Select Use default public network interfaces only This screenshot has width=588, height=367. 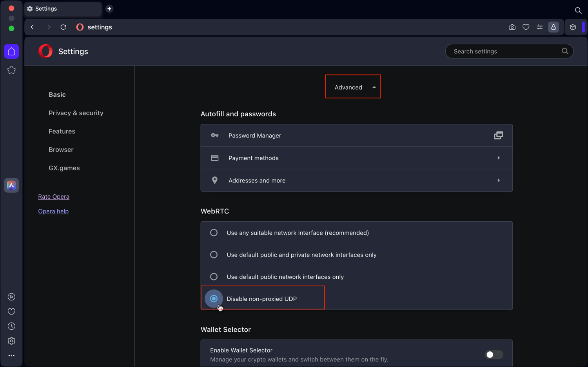pyautogui.click(x=214, y=277)
